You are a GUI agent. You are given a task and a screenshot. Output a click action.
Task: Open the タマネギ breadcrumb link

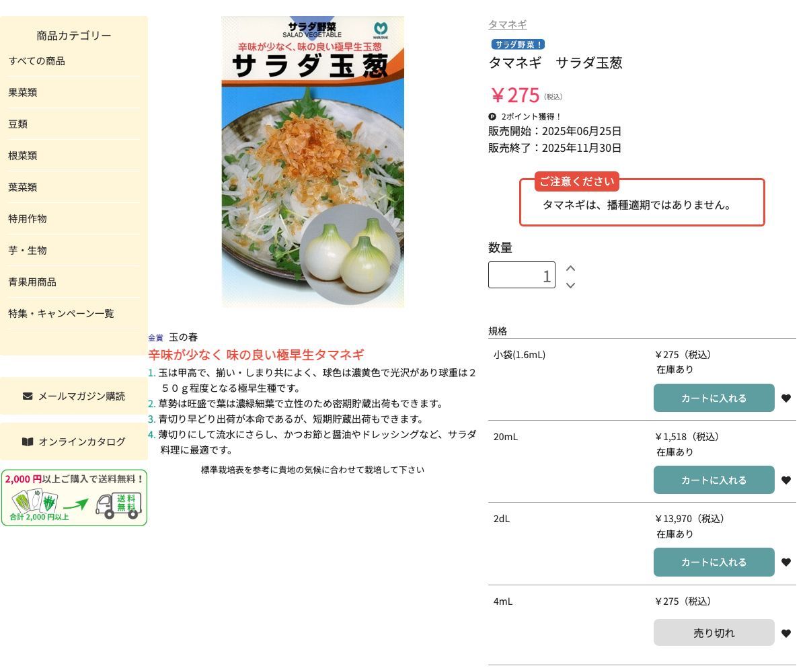pyautogui.click(x=507, y=24)
